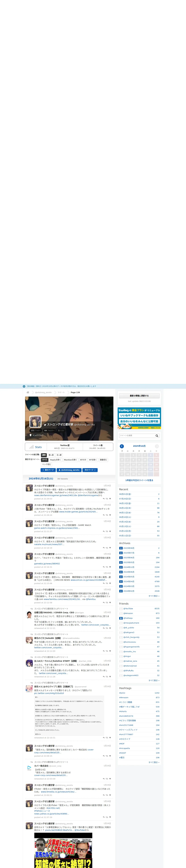Select the リンク含む tweet filter
This screenshot has height=868, width=186.
(x=47, y=464)
